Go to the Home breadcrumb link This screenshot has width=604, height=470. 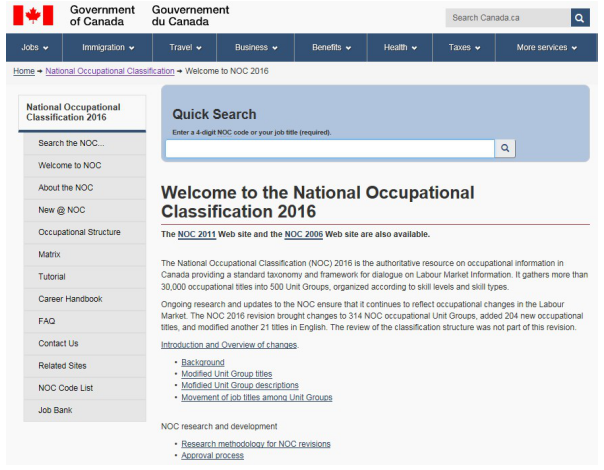(x=24, y=71)
